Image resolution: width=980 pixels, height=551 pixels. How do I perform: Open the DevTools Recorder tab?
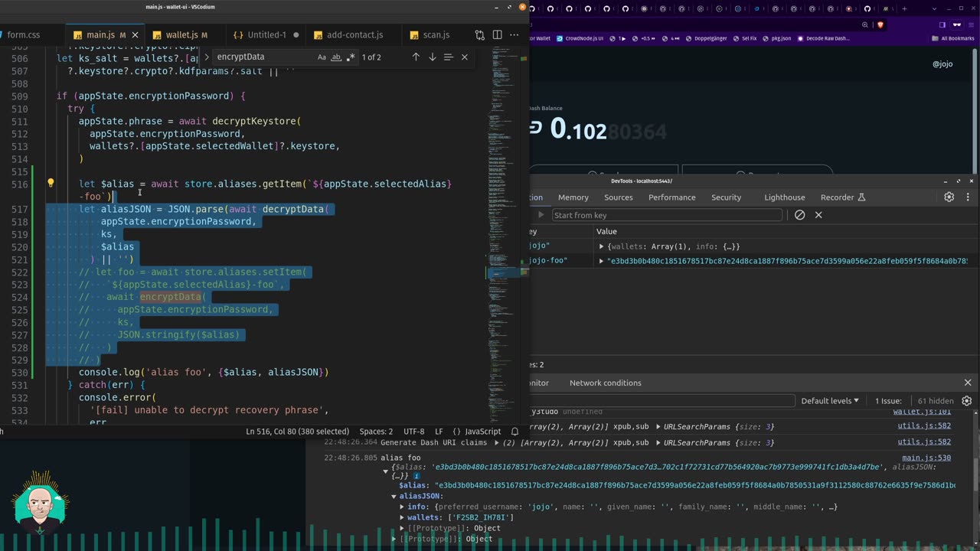842,197
